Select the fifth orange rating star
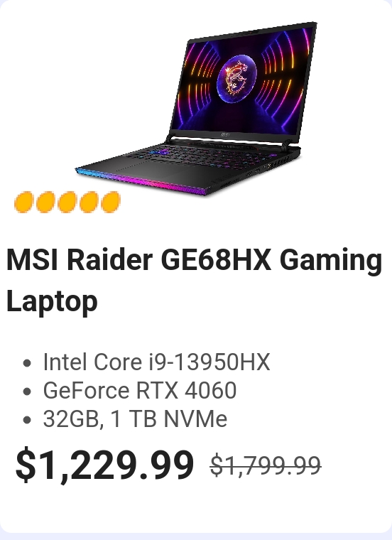Screen dimensions: 392x540 (x=111, y=202)
